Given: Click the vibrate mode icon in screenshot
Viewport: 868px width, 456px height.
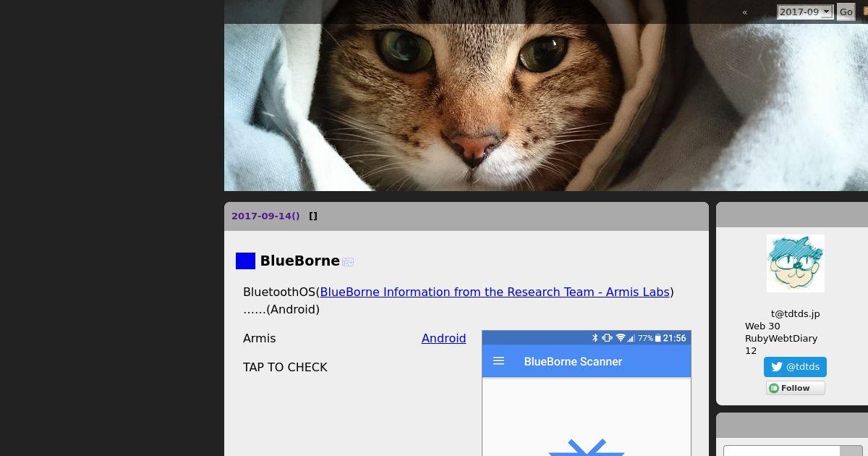Looking at the screenshot, I should pos(607,338).
